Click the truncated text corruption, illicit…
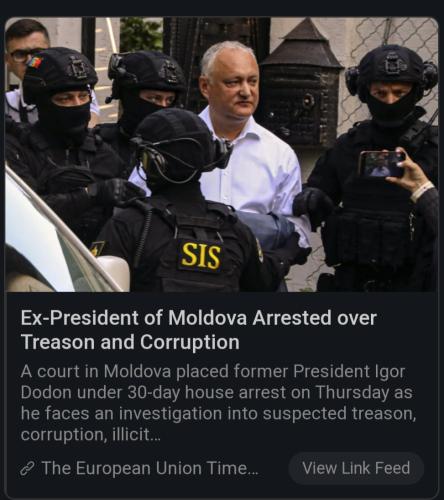 [x=91, y=434]
